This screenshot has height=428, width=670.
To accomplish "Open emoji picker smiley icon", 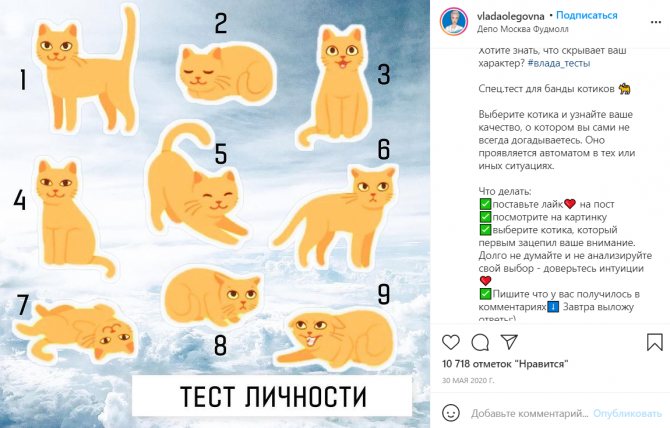I will click(x=451, y=413).
